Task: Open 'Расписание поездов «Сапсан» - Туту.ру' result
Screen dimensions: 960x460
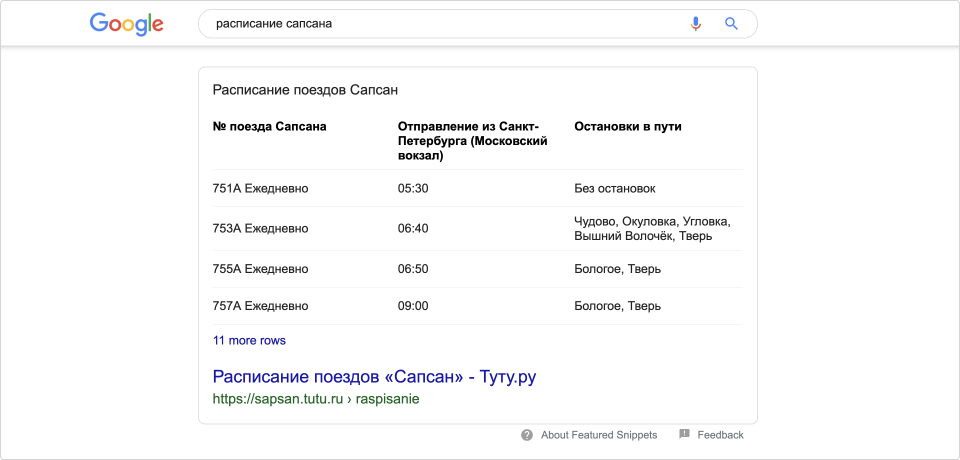Action: pos(374,376)
